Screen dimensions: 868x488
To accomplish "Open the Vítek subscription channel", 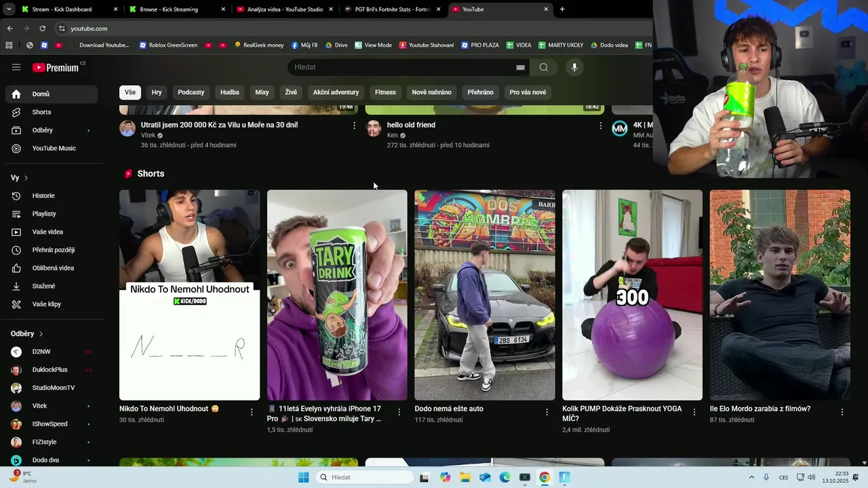I will [x=52, y=406].
